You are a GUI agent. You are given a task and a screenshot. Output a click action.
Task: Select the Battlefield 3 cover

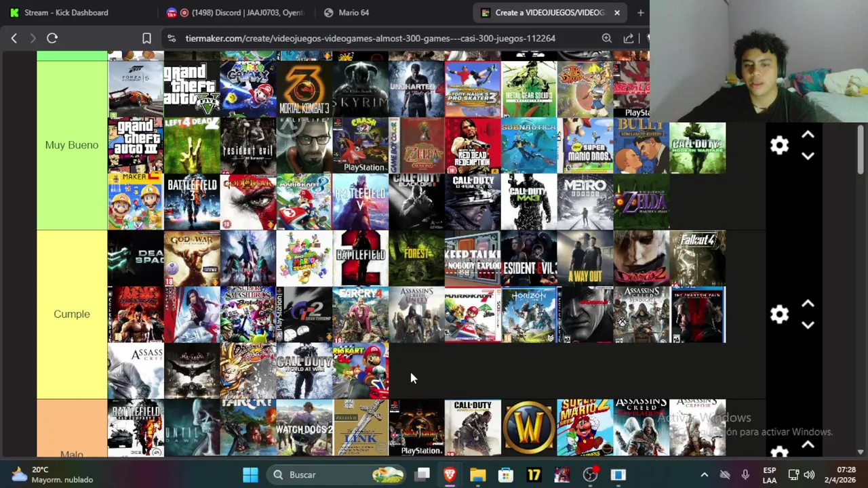[192, 202]
